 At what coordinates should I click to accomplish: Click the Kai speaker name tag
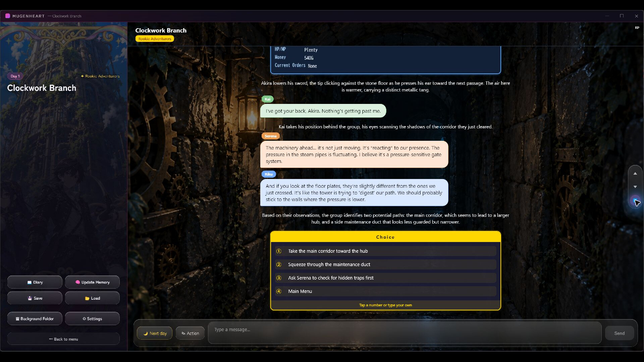tap(267, 99)
